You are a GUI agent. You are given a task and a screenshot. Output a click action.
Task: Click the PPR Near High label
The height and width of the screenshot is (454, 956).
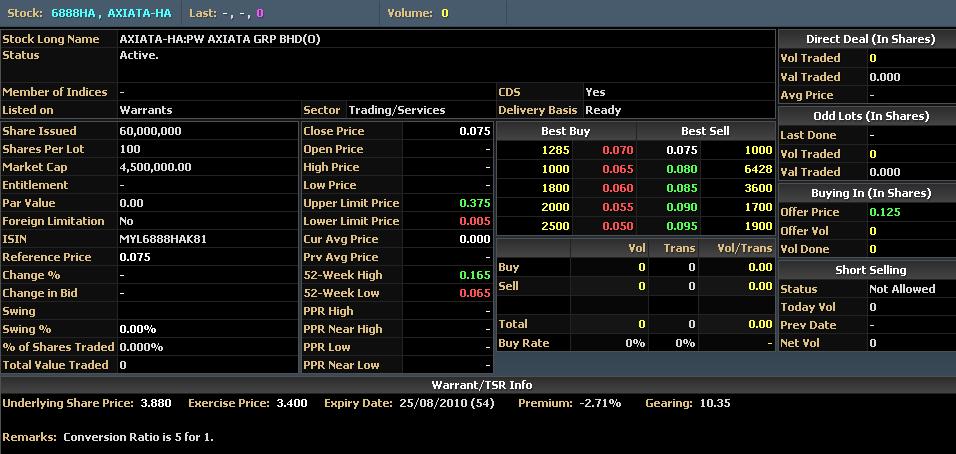click(x=343, y=329)
